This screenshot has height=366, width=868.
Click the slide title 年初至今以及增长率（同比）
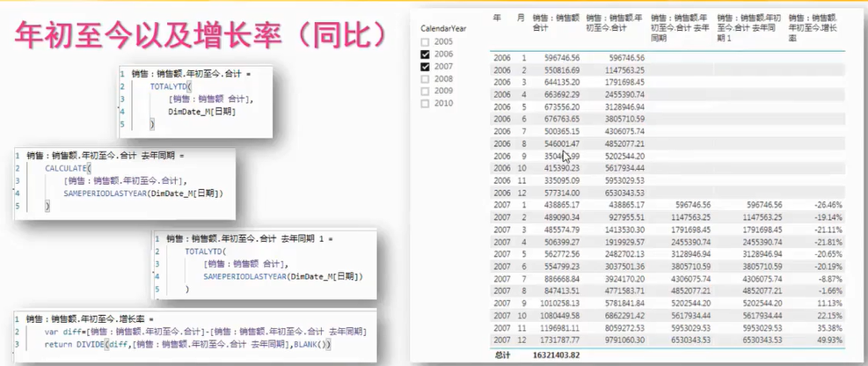201,36
